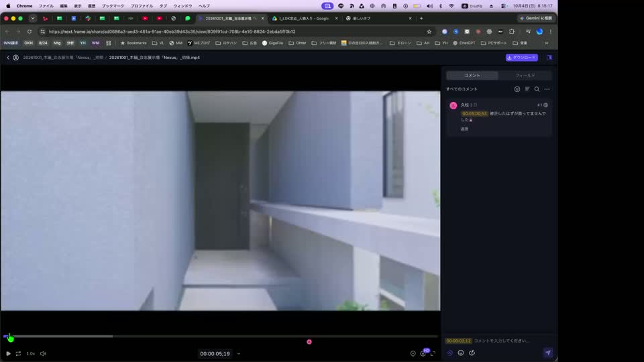Search comments with the magnifier icon

(x=537, y=89)
